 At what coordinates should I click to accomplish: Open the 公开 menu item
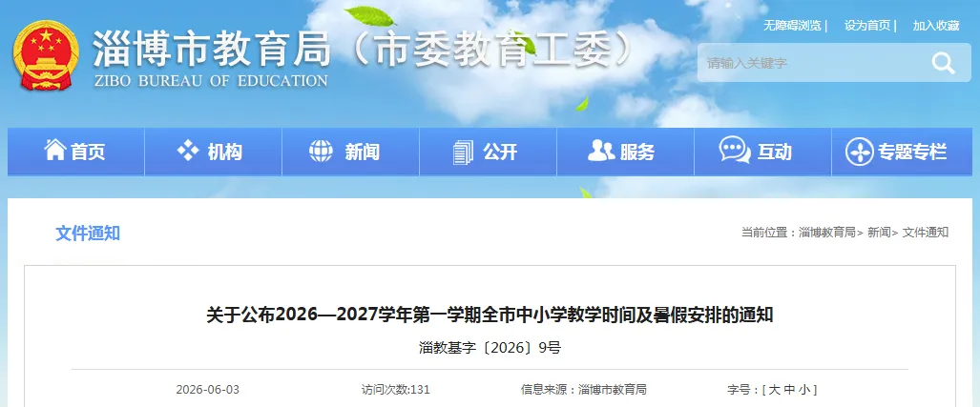click(489, 152)
